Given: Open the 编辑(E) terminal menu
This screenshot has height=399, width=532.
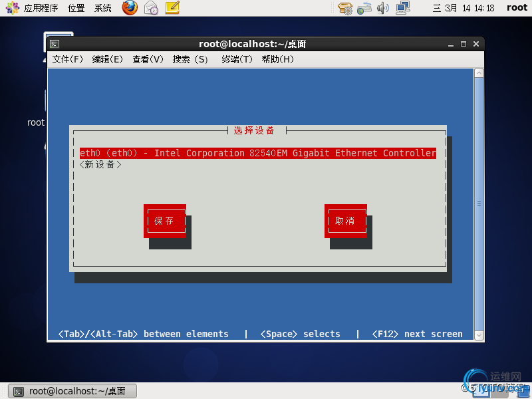Looking at the screenshot, I should 108,59.
